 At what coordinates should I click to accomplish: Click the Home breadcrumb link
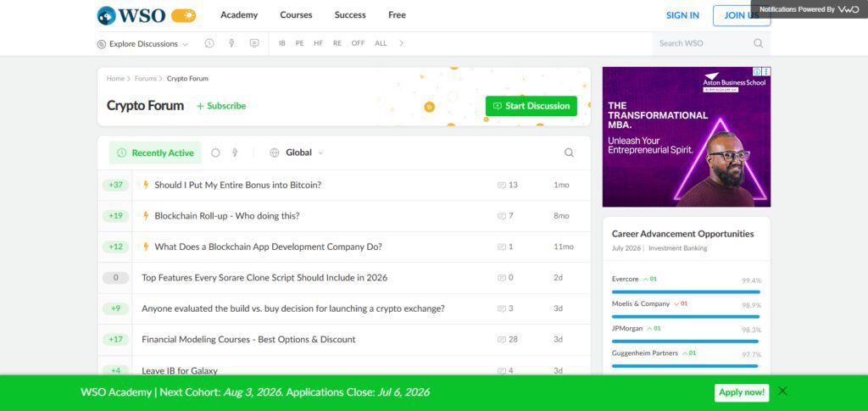click(115, 79)
